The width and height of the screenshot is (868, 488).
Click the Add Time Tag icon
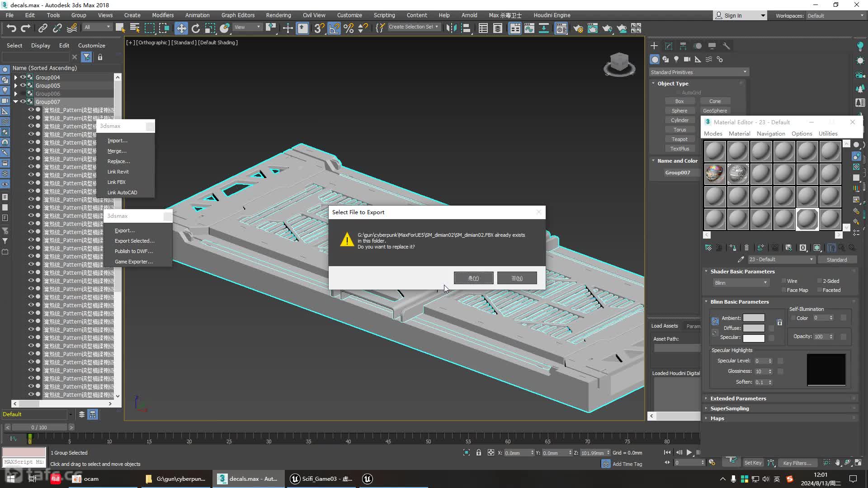coord(606,464)
